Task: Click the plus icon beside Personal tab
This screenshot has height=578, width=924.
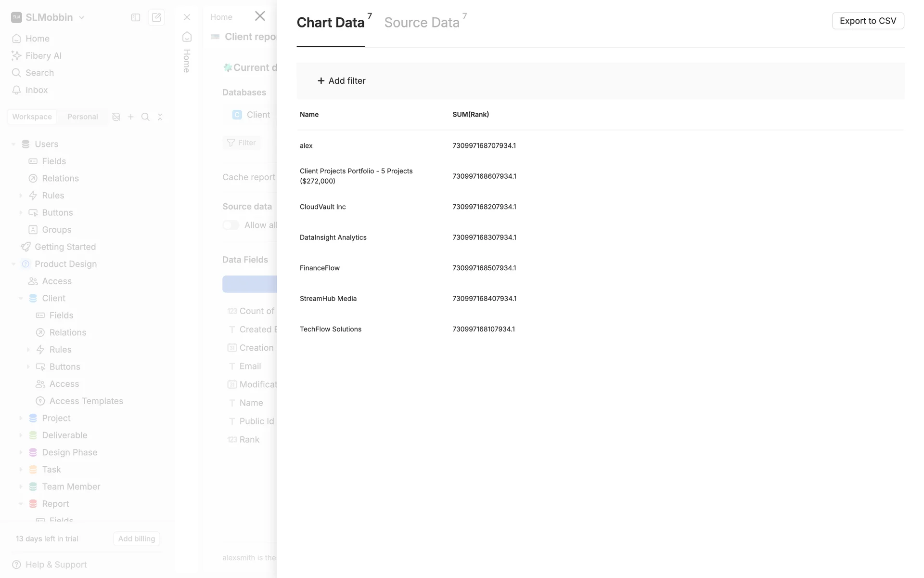Action: click(x=130, y=117)
